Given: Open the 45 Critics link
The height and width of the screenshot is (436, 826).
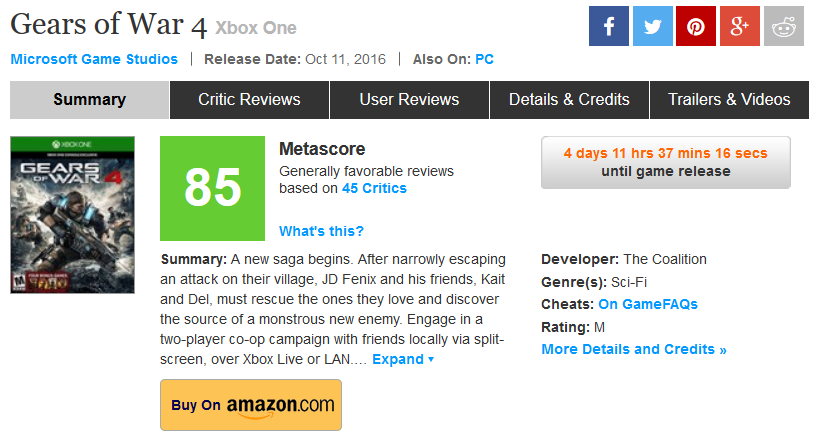Looking at the screenshot, I should 374,188.
